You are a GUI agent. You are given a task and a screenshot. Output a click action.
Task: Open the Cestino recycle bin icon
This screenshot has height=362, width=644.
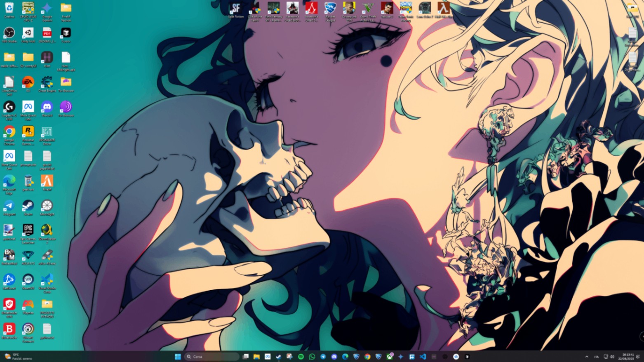pyautogui.click(x=9, y=11)
